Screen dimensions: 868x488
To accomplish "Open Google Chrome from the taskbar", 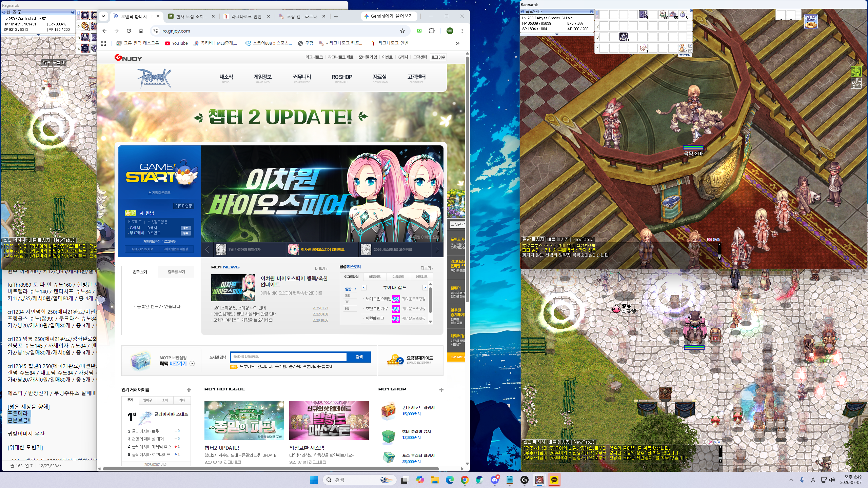I will pyautogui.click(x=465, y=480).
